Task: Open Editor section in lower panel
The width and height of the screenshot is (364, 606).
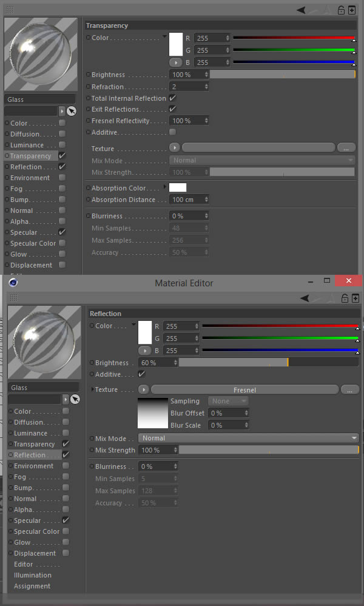Action: tap(24, 564)
